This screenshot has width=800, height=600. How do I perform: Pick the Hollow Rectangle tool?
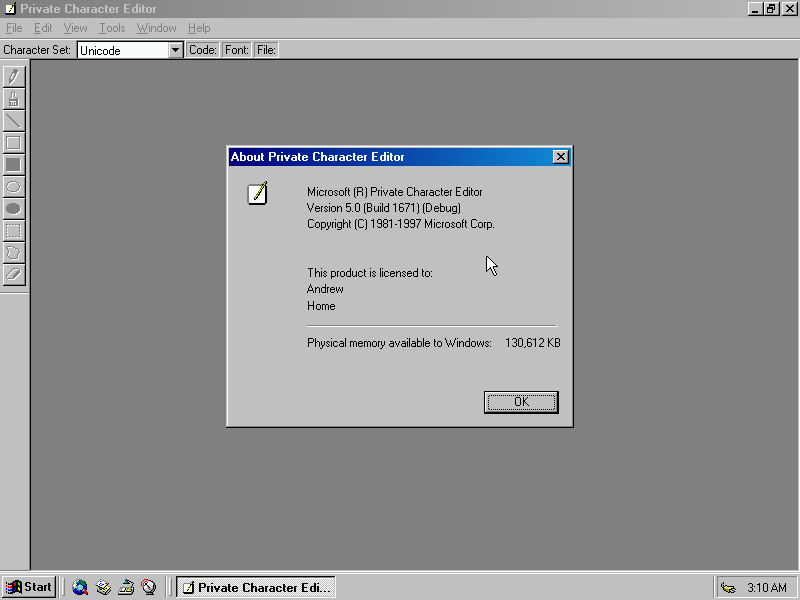coord(14,142)
